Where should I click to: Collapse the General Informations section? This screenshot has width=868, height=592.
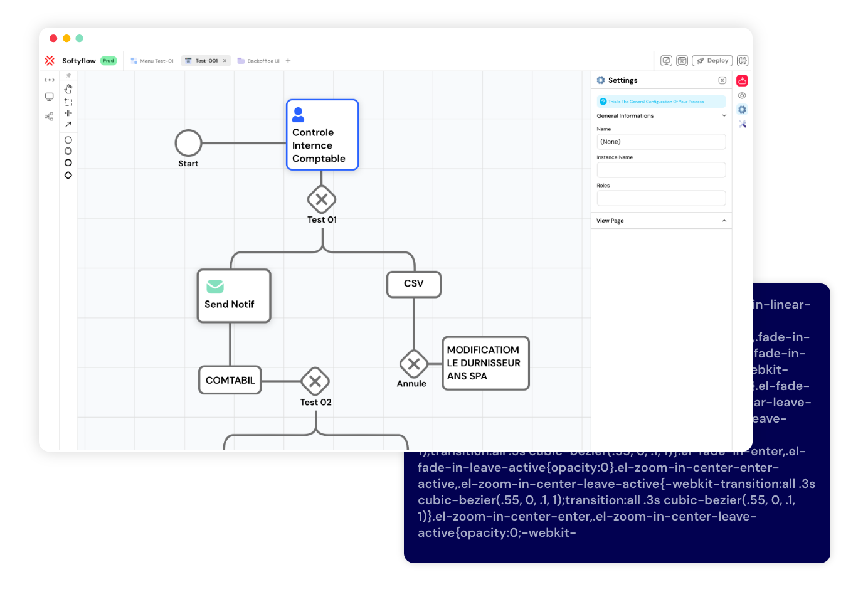click(724, 115)
